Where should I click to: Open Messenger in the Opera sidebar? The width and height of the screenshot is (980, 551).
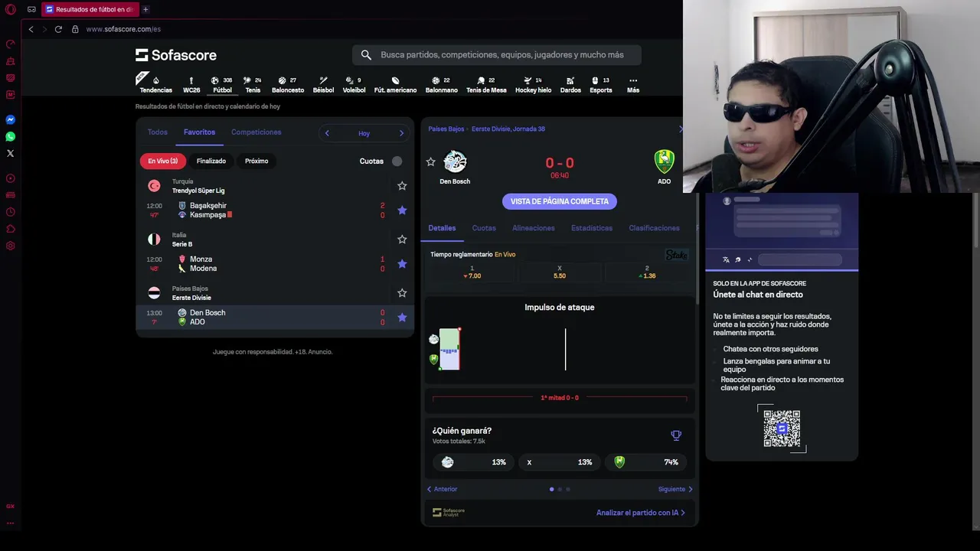(10, 119)
